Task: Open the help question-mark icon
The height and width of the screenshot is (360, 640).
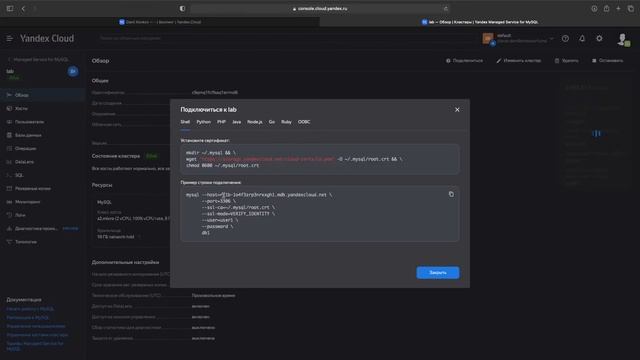Action: pos(565,38)
